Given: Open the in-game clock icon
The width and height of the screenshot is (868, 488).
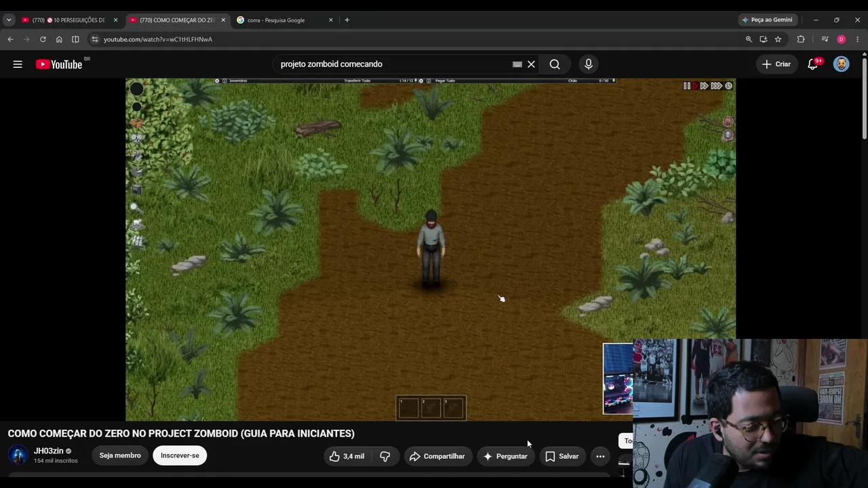Looking at the screenshot, I should [x=729, y=86].
